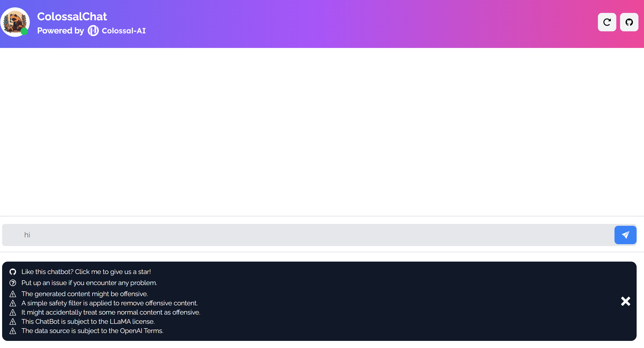Click the LLaMA license notice text

pos(88,321)
